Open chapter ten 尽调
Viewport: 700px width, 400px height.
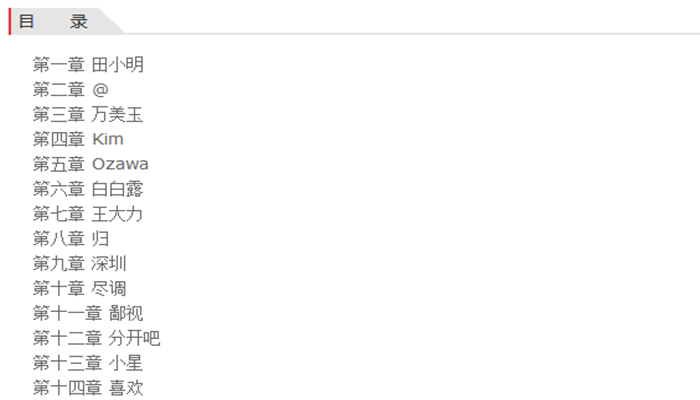(x=110, y=289)
